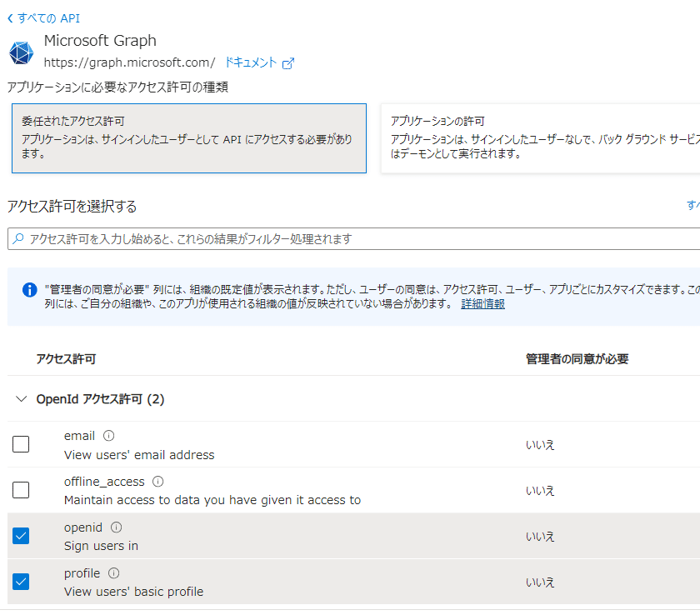Click the external link icon next to ドキュメント

tap(288, 63)
